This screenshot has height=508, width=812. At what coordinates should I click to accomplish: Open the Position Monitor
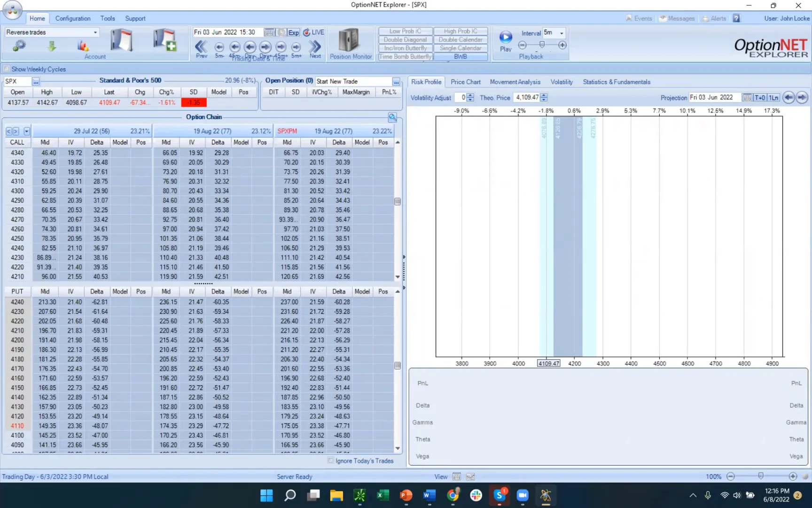tap(351, 43)
